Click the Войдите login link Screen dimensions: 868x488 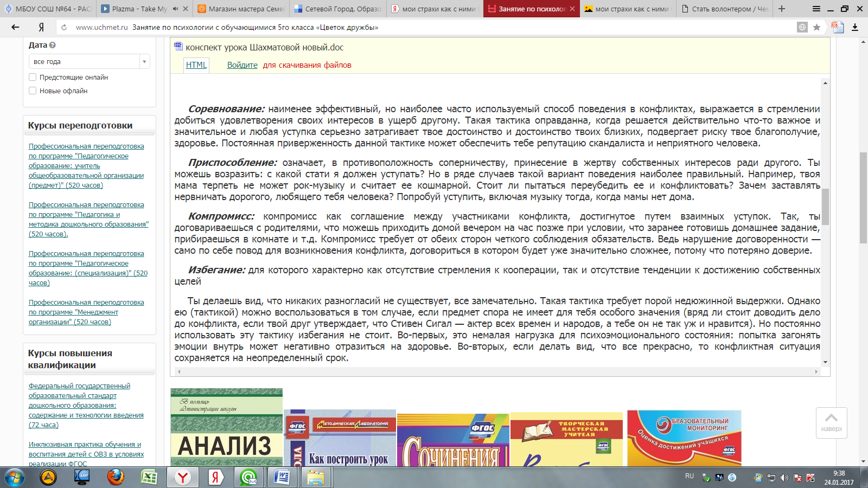[x=242, y=65]
